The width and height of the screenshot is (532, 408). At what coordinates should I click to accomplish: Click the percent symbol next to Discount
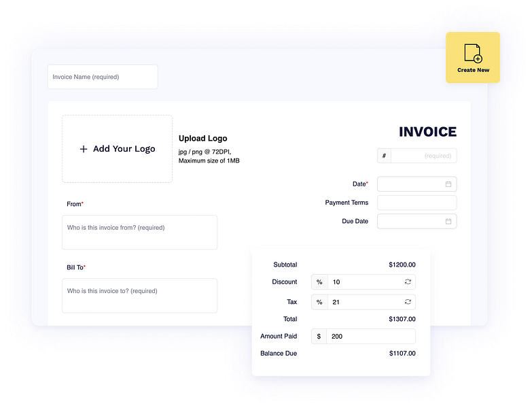[319, 282]
